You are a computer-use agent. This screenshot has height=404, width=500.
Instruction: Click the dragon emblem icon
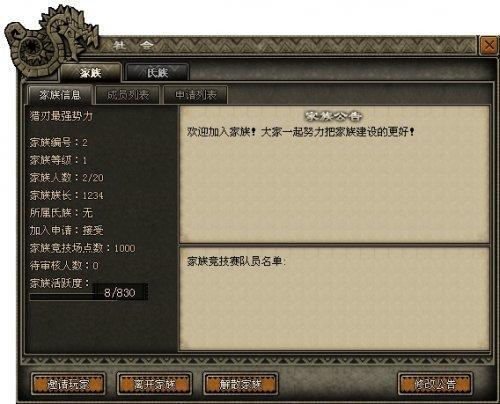pyautogui.click(x=50, y=42)
